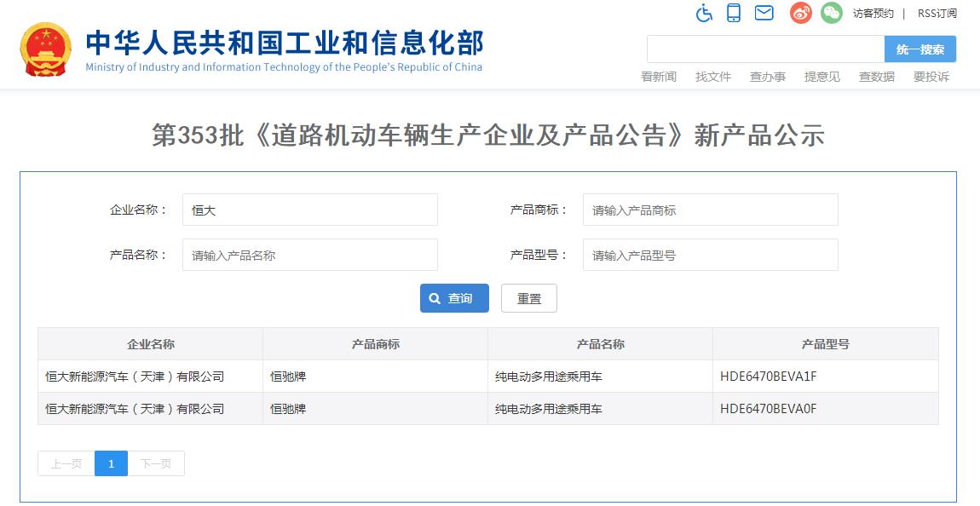Viewport: 980px width, 506px height.
Task: Open the mobile version phone icon
Action: 734,13
